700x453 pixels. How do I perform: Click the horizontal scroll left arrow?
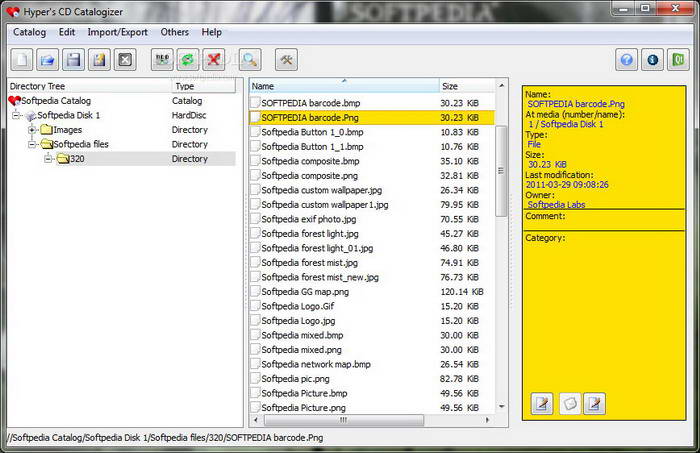256,420
